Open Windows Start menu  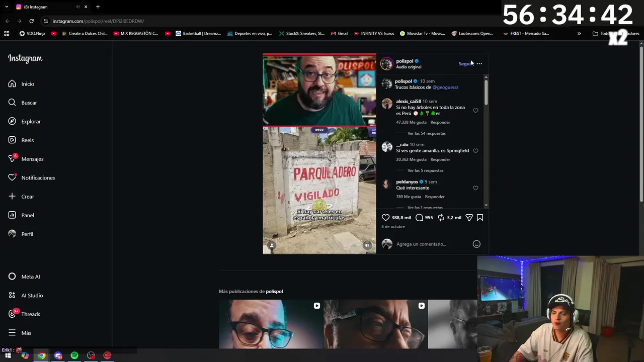coord(8,355)
